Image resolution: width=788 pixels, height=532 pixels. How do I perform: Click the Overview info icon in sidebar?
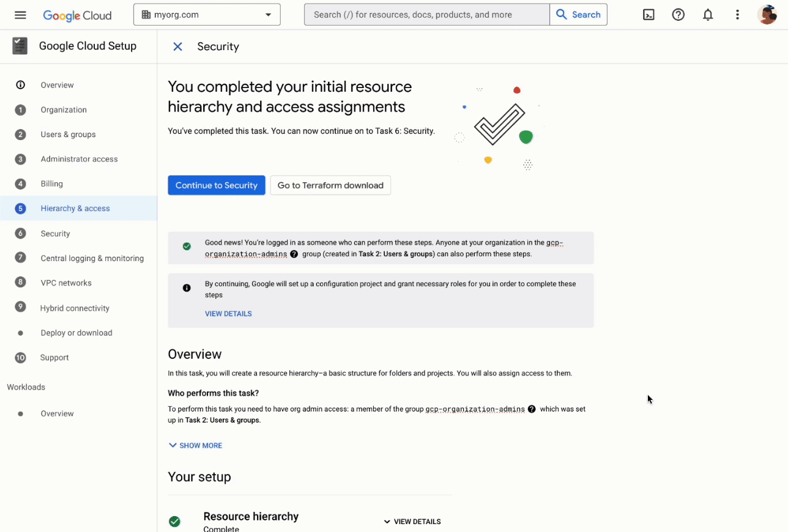[x=20, y=85]
